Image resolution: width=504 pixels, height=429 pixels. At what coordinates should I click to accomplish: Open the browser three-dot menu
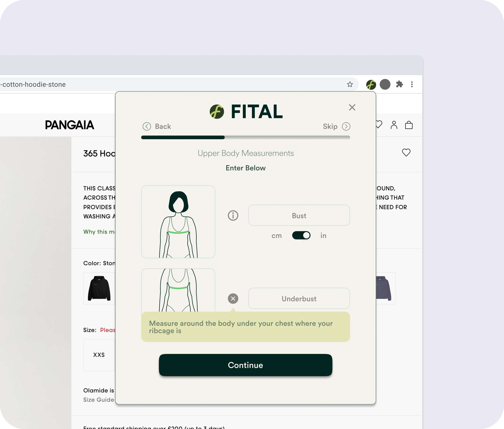pos(412,84)
